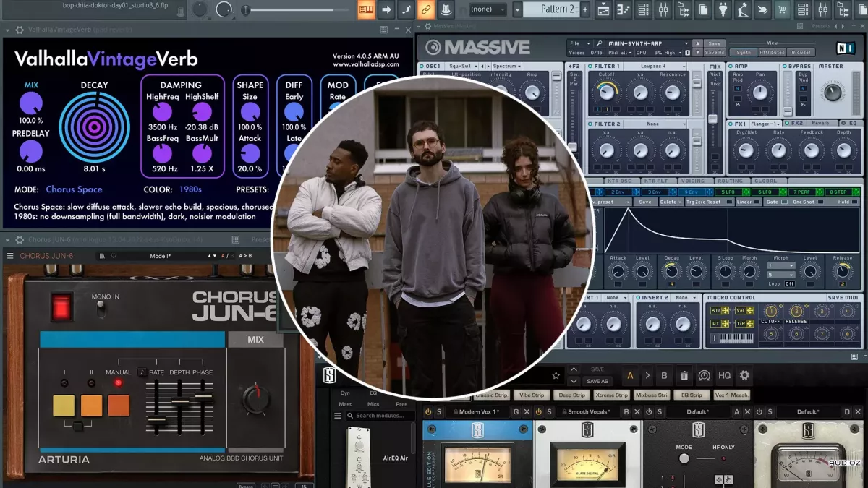Click the copy A to B arrow in Slate rack
The height and width of the screenshot is (488, 868).
(x=647, y=375)
